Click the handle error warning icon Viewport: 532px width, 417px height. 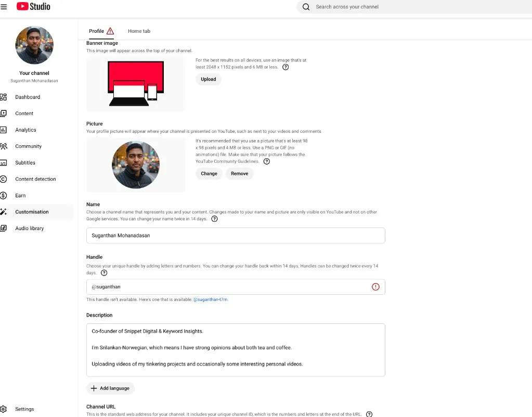click(x=375, y=287)
